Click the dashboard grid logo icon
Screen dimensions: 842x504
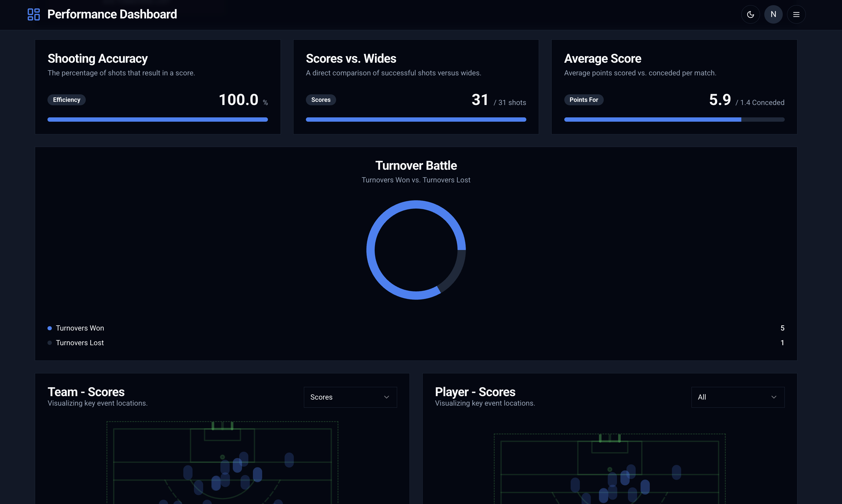pos(34,14)
